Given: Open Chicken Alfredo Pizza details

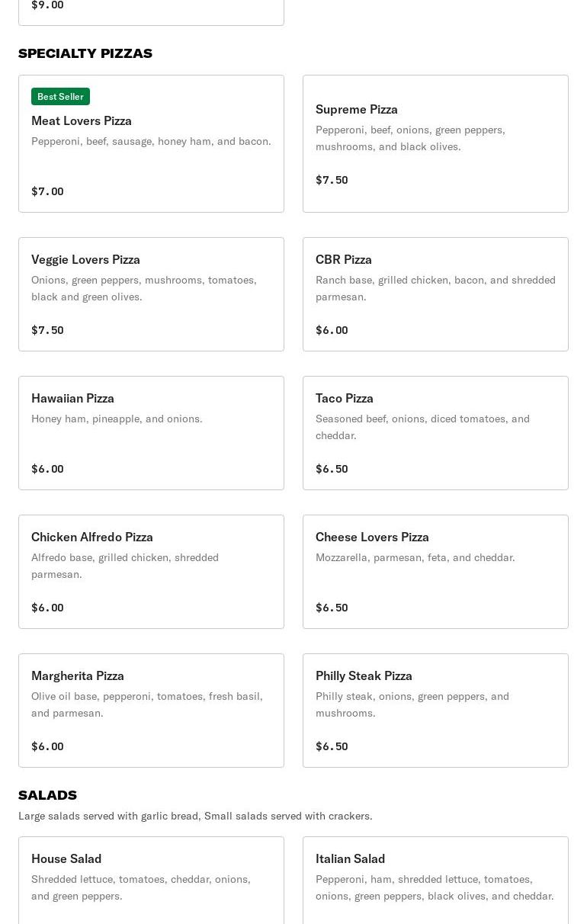Looking at the screenshot, I should pyautogui.click(x=151, y=571).
